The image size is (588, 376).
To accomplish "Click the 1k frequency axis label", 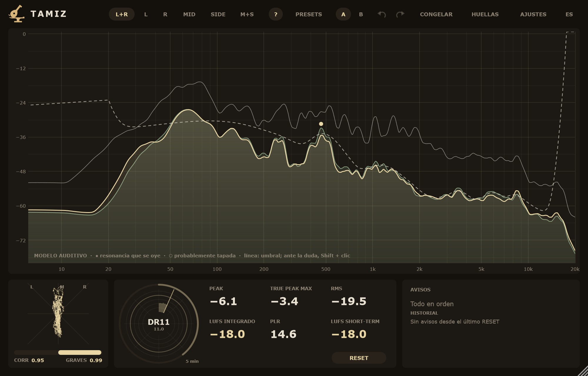I will [x=372, y=269].
